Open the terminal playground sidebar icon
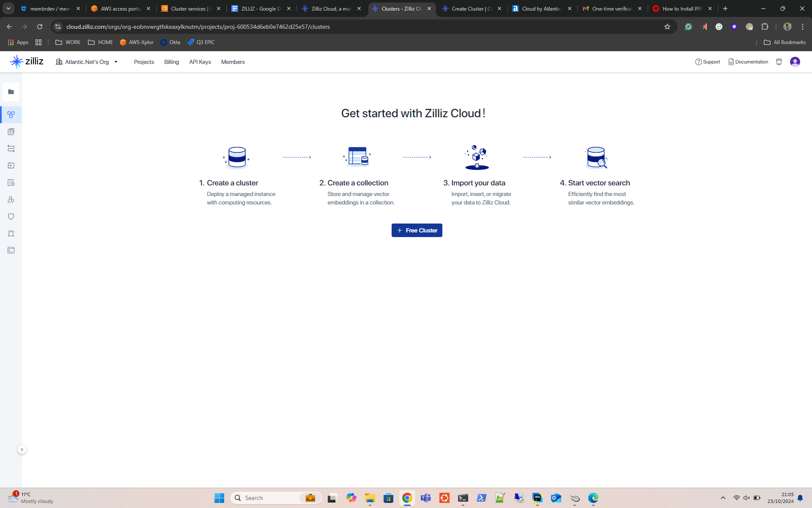 pyautogui.click(x=11, y=250)
